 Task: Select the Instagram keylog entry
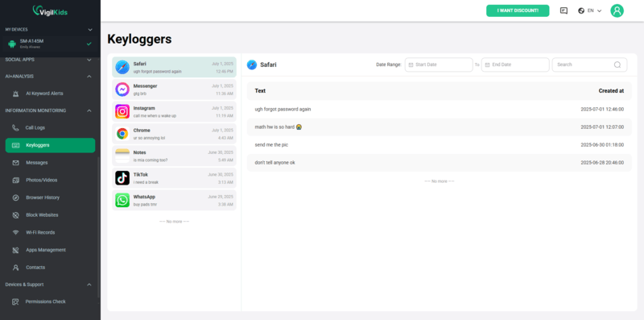pos(174,111)
